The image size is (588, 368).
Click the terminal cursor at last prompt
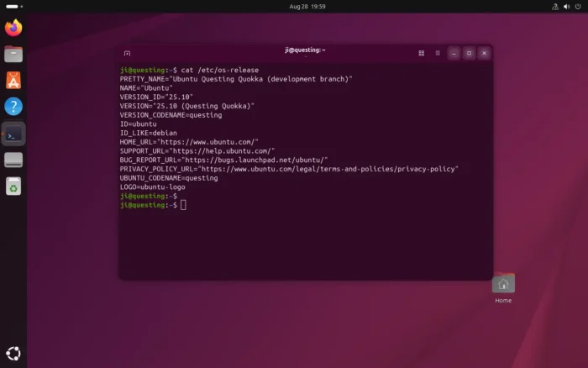(x=183, y=205)
